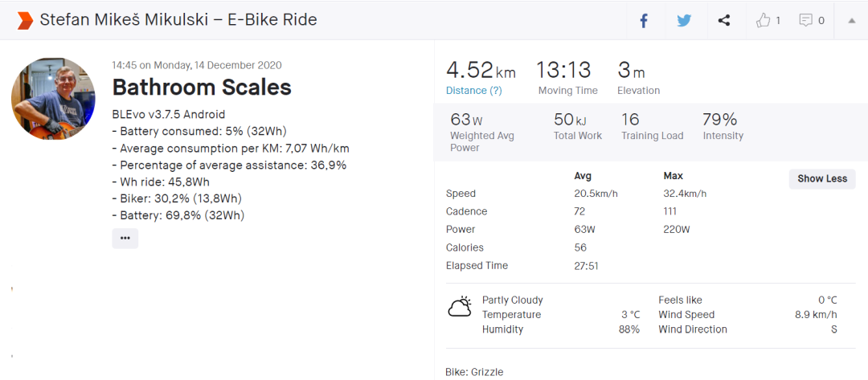This screenshot has width=868, height=380.
Task: Click the Bathroom Scales activity title
Action: (202, 87)
